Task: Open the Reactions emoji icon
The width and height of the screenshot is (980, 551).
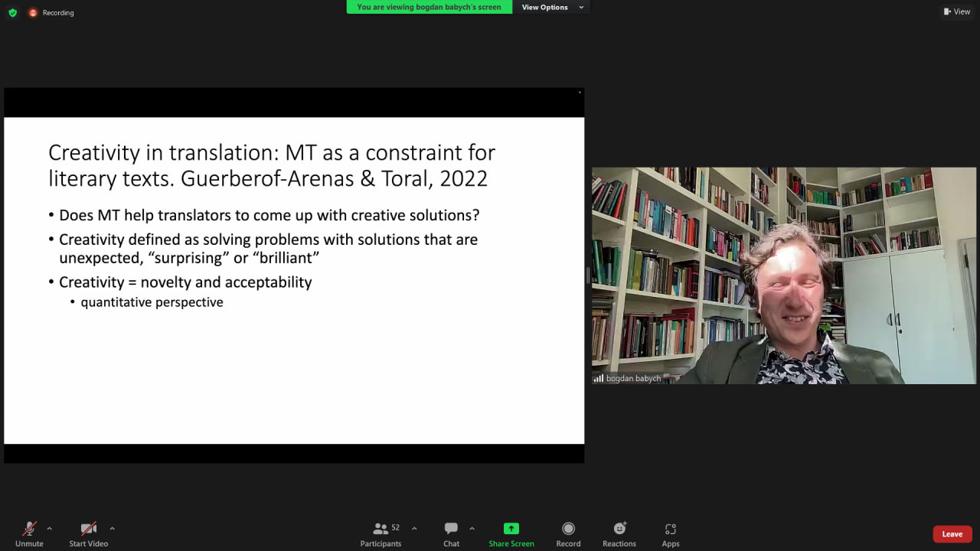Action: [619, 529]
